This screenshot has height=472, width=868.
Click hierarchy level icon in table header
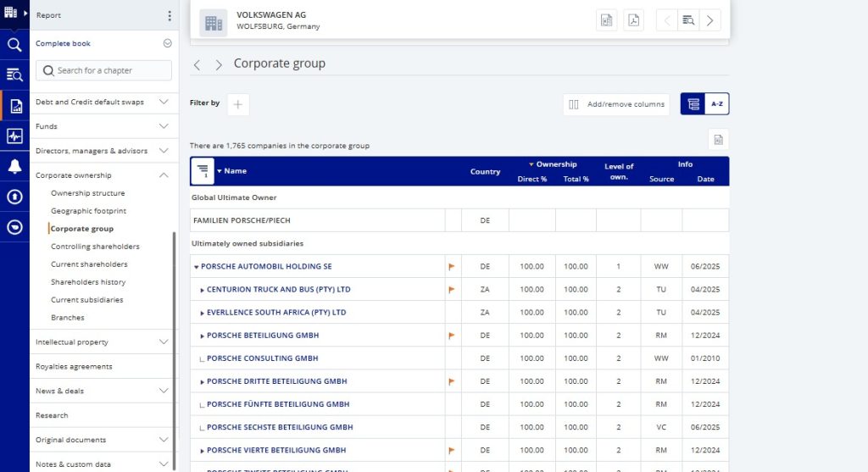point(203,171)
